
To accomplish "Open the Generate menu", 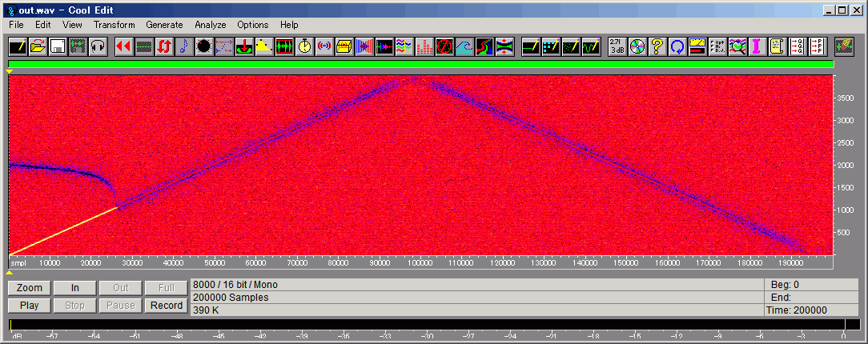I will tap(164, 25).
